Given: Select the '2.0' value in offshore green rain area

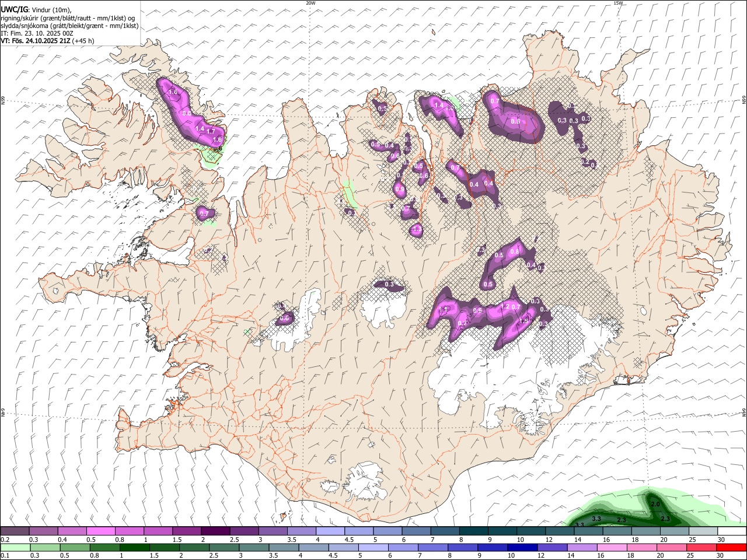Looking at the screenshot, I should [x=655, y=504].
